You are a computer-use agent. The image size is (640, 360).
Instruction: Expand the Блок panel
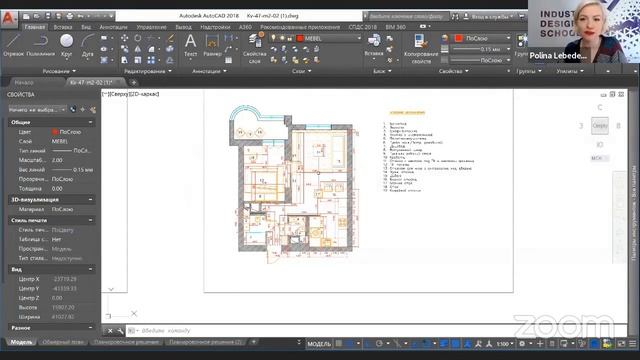point(382,71)
